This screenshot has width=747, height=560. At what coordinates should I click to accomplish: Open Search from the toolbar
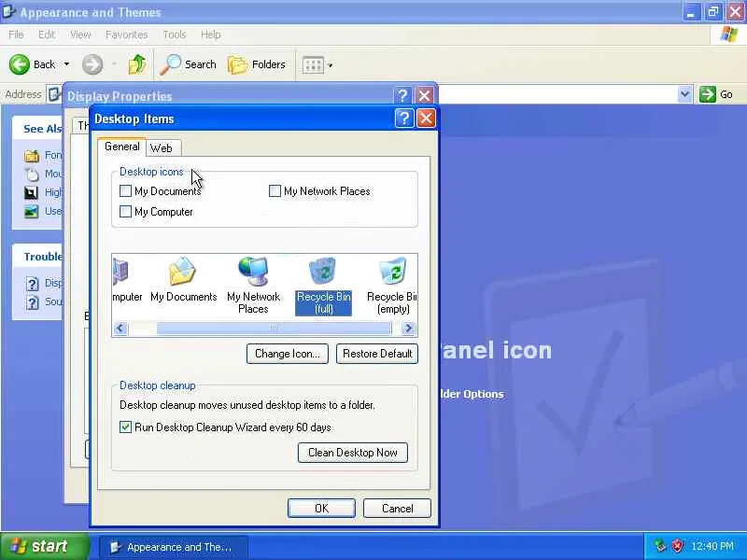click(189, 64)
